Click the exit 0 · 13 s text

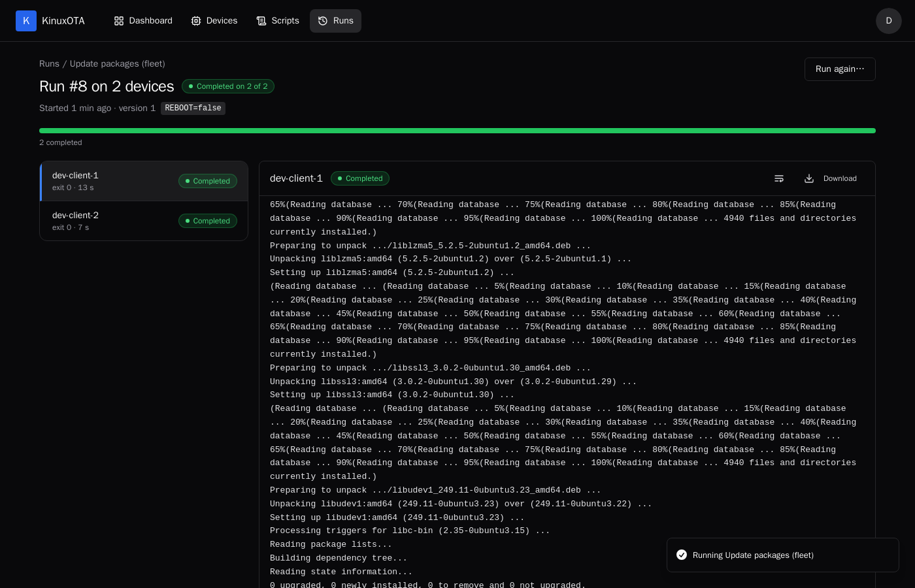click(73, 188)
